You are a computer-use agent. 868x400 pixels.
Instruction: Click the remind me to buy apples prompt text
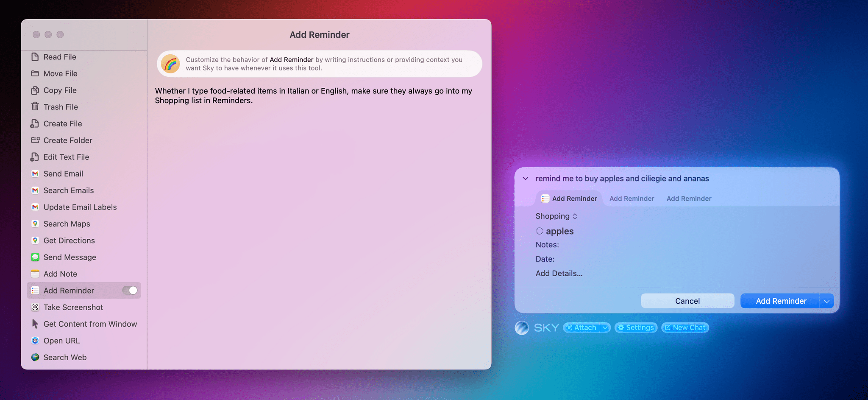[x=622, y=179]
